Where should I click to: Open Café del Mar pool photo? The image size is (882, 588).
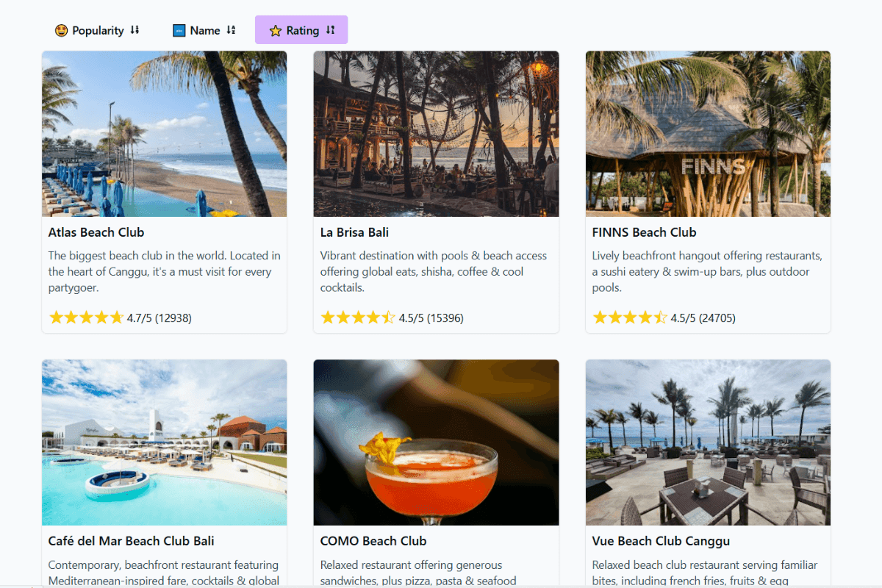(164, 442)
